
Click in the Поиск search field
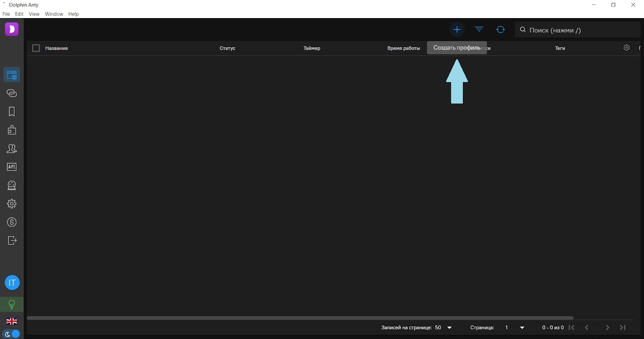[x=578, y=30]
